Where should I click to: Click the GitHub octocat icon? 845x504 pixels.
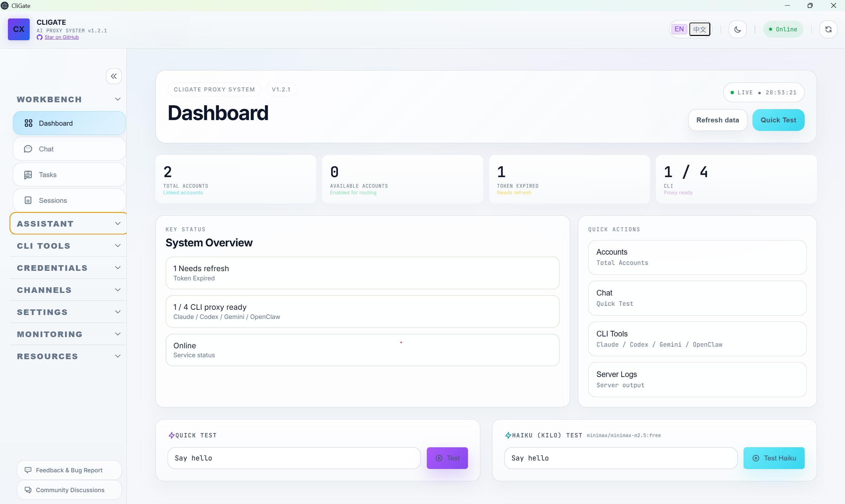40,37
